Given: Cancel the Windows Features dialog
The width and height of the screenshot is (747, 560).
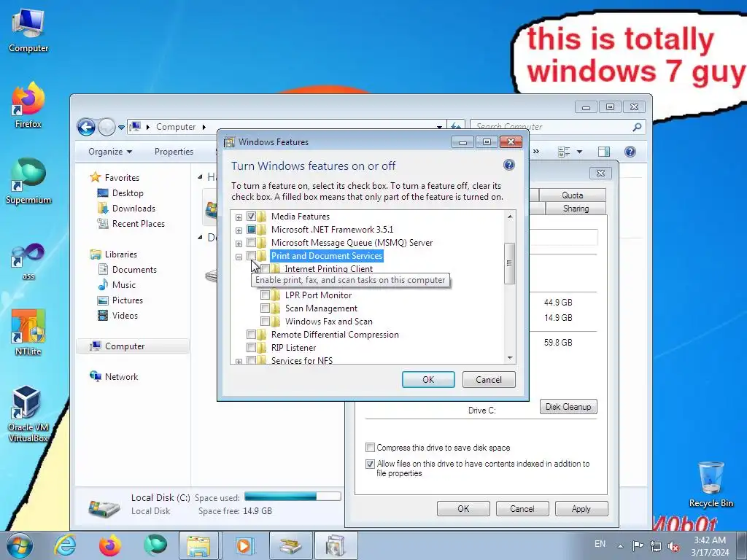Looking at the screenshot, I should coord(489,379).
